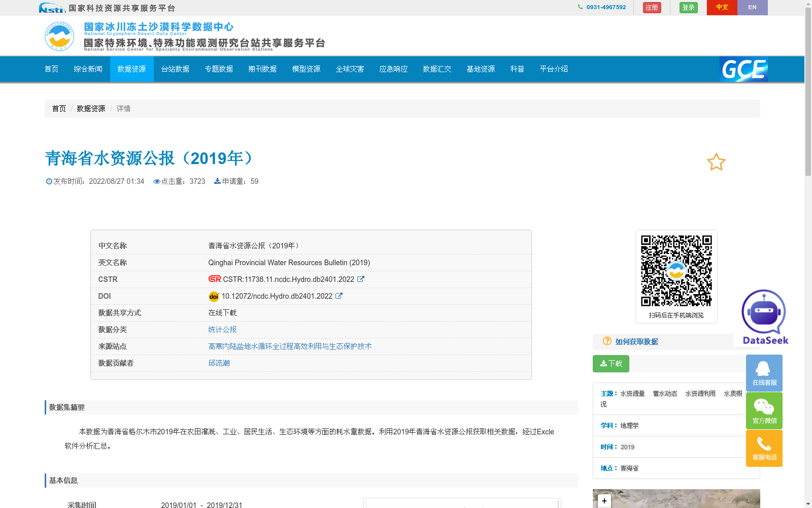This screenshot has width=812, height=508.
Task: Click the GCE banner logo
Action: point(743,69)
